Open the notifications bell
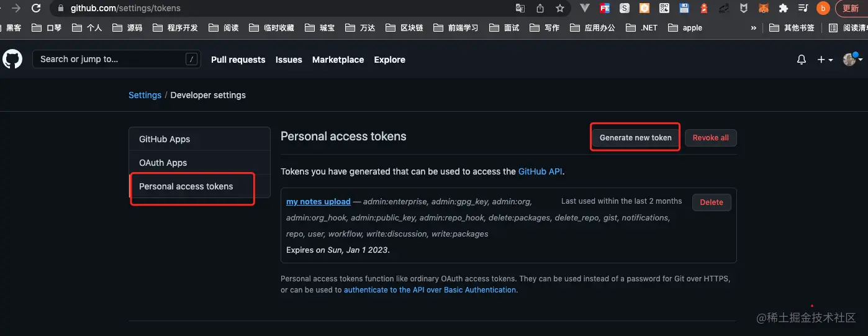The width and height of the screenshot is (868, 336). (x=802, y=60)
